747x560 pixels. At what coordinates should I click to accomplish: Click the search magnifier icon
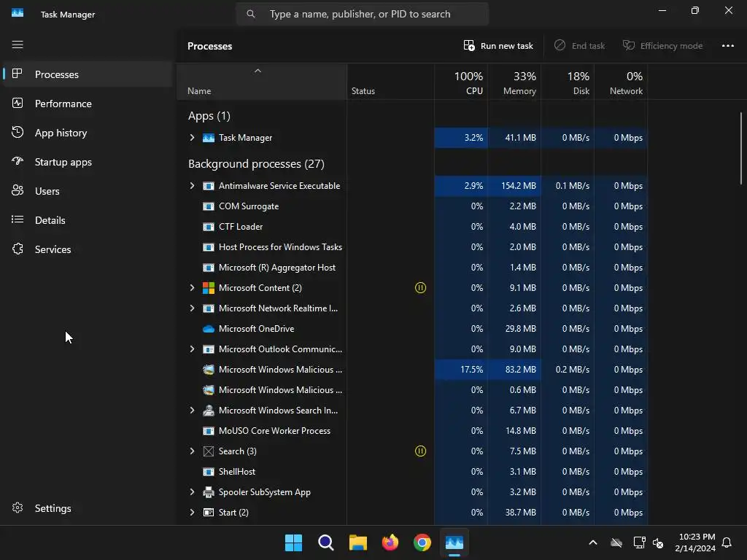pyautogui.click(x=251, y=15)
